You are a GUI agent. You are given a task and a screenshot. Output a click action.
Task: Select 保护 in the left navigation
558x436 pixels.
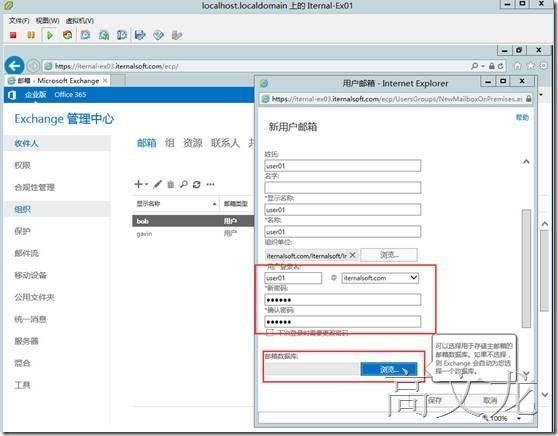[57, 231]
